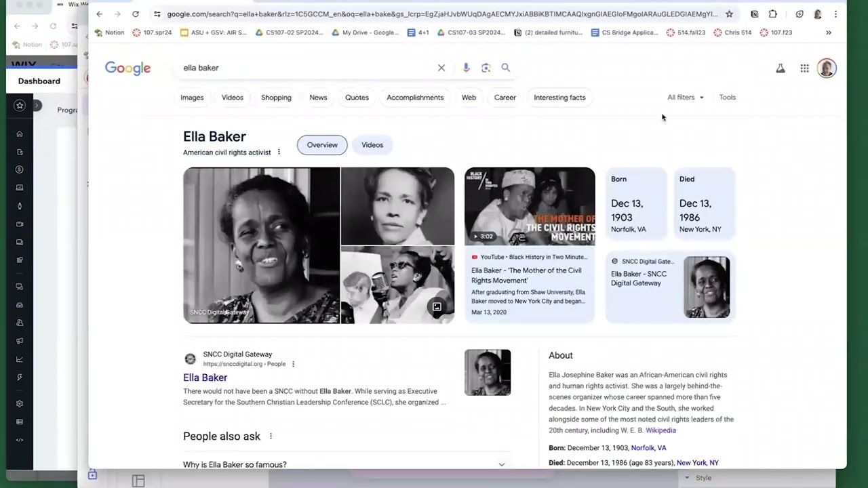Expand 'Why is Ella Baker so famous?'
Screen dimensions: 868x488
(347, 464)
